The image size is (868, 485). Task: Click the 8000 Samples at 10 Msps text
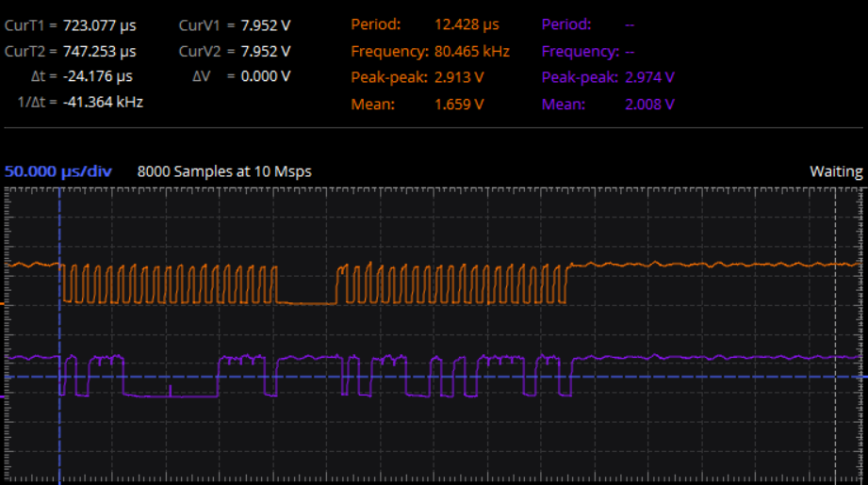224,171
